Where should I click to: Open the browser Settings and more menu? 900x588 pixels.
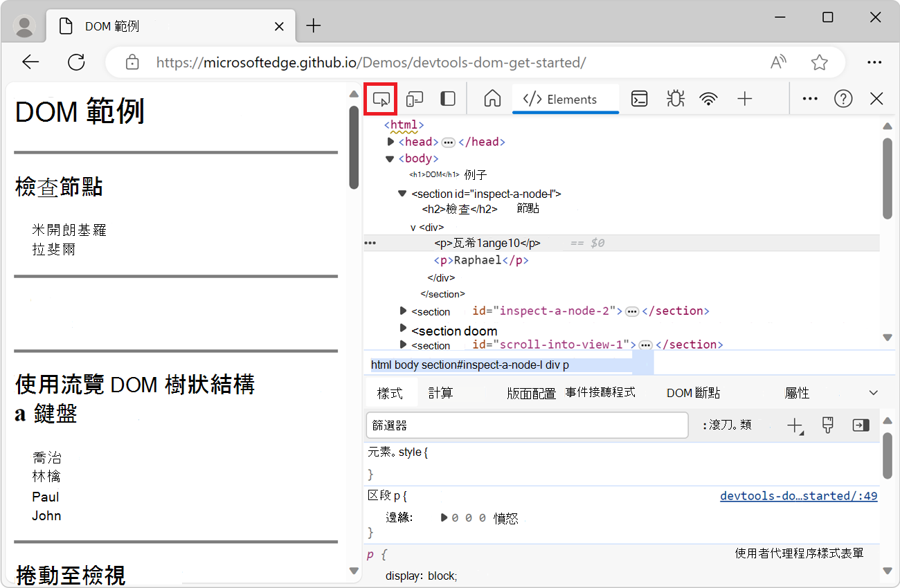874,62
